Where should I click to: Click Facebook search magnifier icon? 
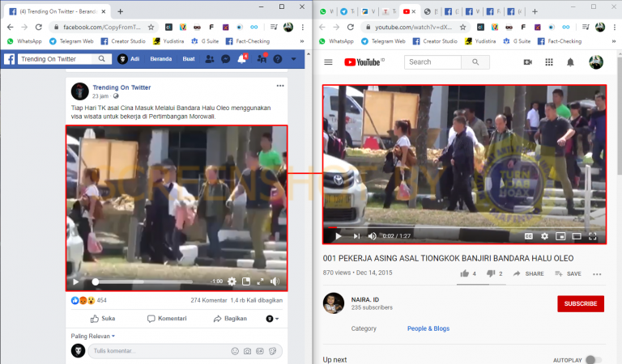click(x=102, y=59)
